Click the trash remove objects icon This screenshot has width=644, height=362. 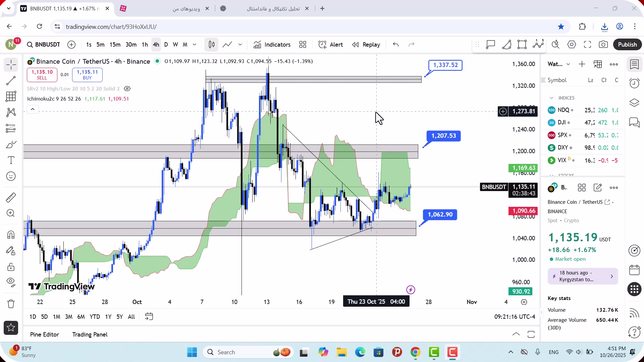pyautogui.click(x=11, y=304)
